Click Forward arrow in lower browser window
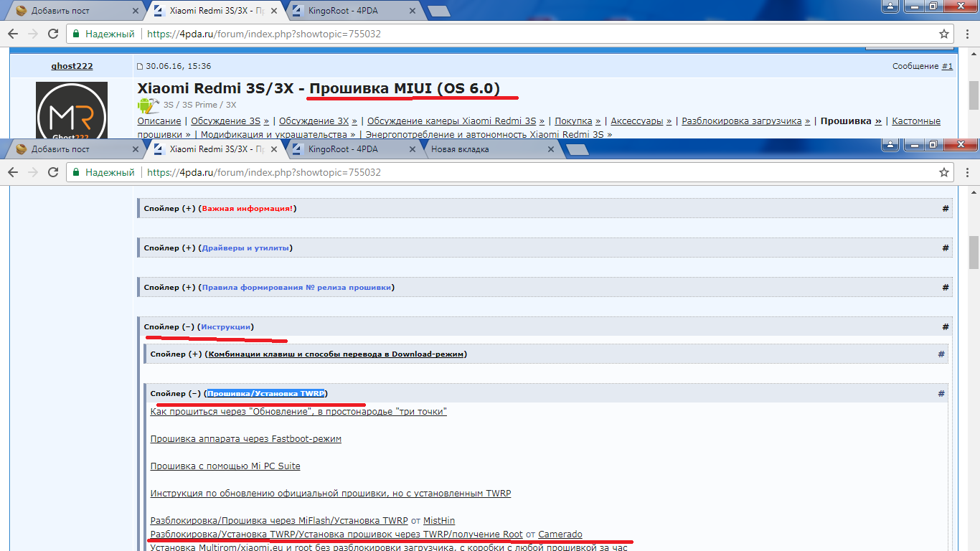The image size is (980, 551). (33, 172)
